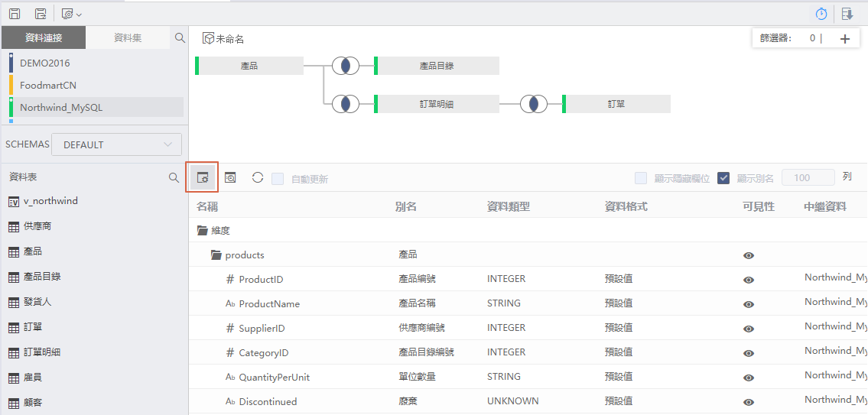This screenshot has width=868, height=415.
Task: Open the SCHEMAS DEFAULT dropdown
Action: tap(116, 144)
